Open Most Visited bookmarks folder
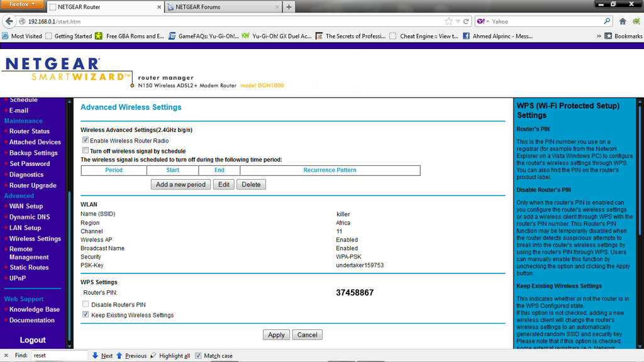The height and width of the screenshot is (362, 644). click(x=22, y=36)
